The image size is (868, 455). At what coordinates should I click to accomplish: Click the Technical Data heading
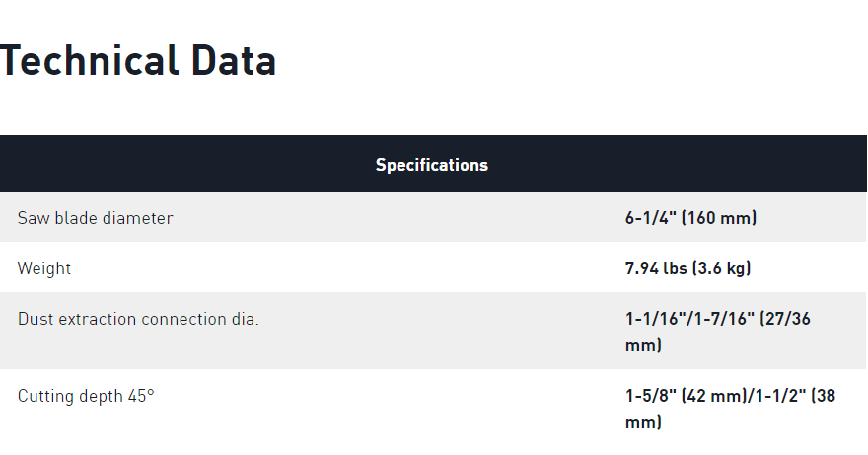coord(138,61)
